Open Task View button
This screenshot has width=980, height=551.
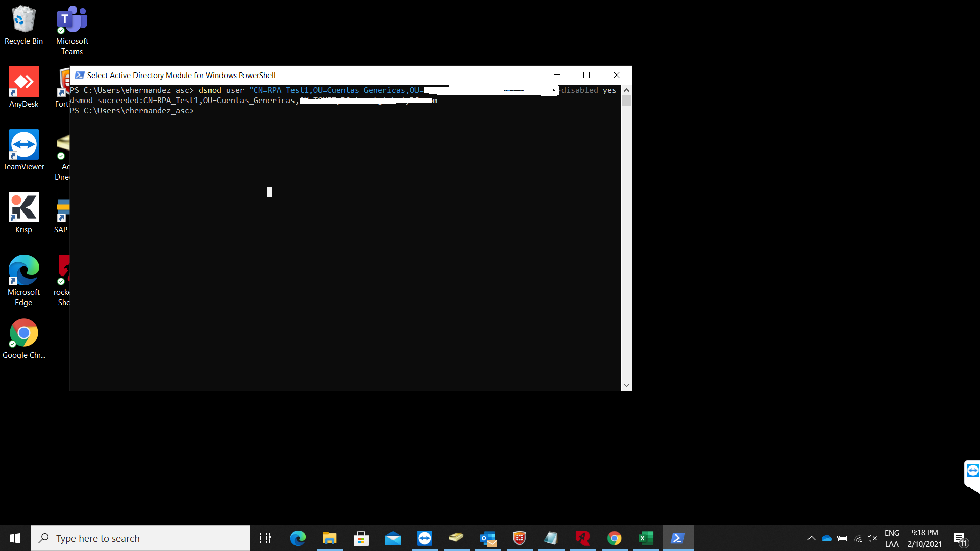coord(265,538)
